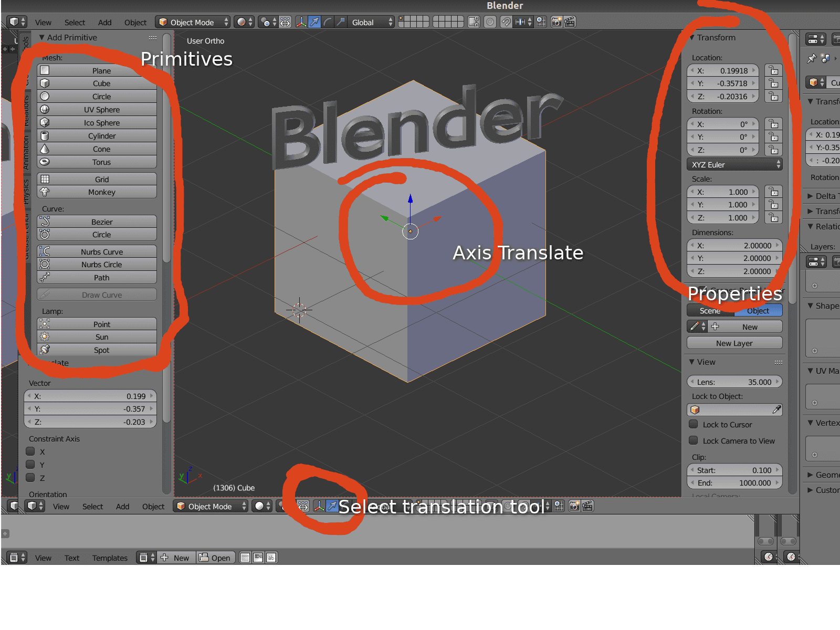Add a Grid mesh primitive
Screen dimensions: 840x630
pyautogui.click(x=97, y=179)
